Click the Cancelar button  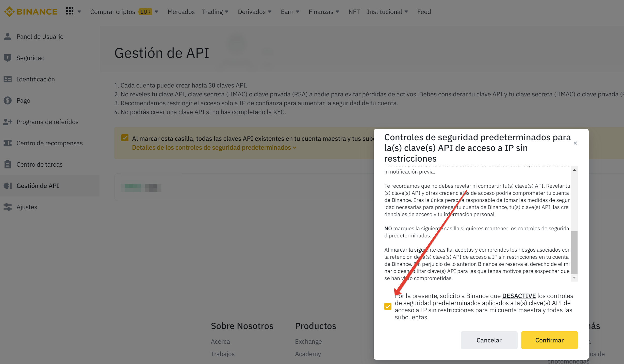click(x=489, y=340)
